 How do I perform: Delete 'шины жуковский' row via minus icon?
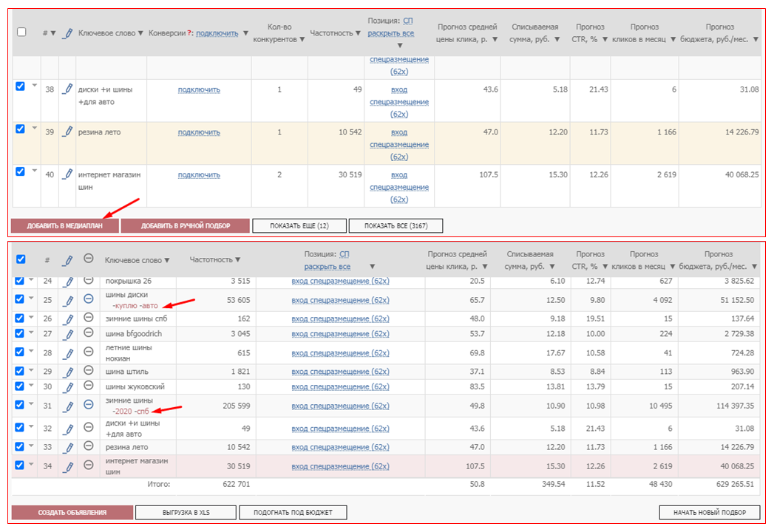[88, 386]
